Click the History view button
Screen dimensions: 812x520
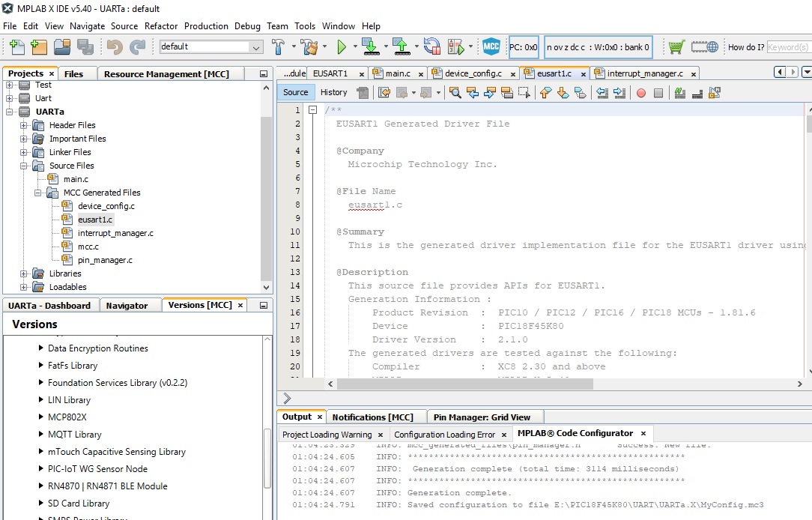pos(333,92)
